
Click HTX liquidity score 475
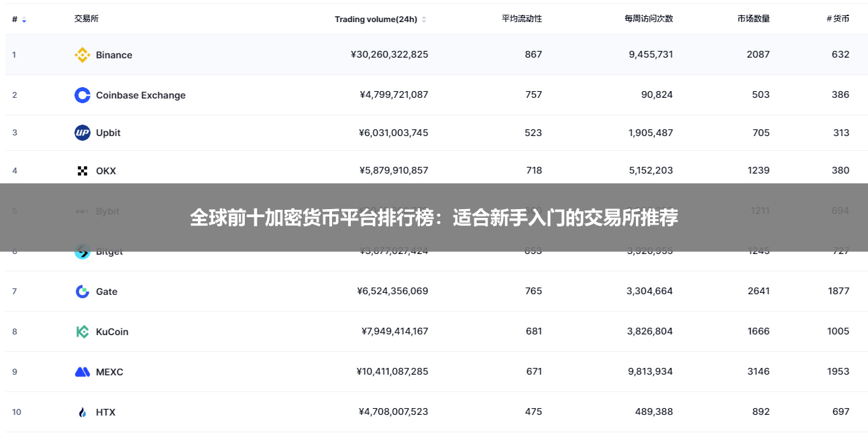533,412
